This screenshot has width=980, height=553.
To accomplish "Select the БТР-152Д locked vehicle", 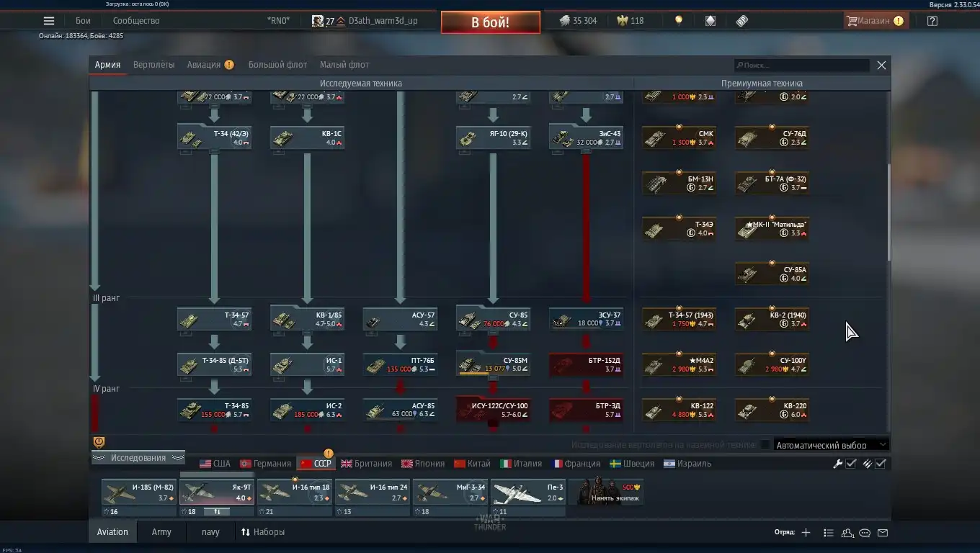I will coord(586,364).
